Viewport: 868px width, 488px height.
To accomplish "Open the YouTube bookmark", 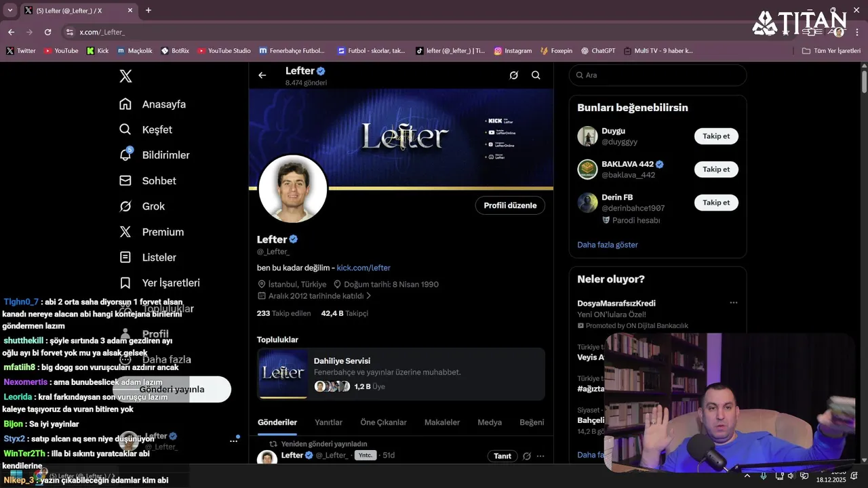I will (61, 51).
